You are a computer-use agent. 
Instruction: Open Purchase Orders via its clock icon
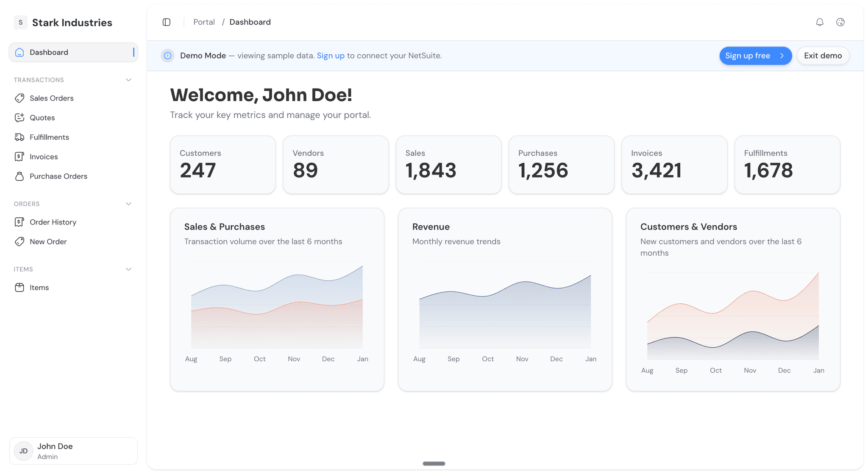point(19,176)
